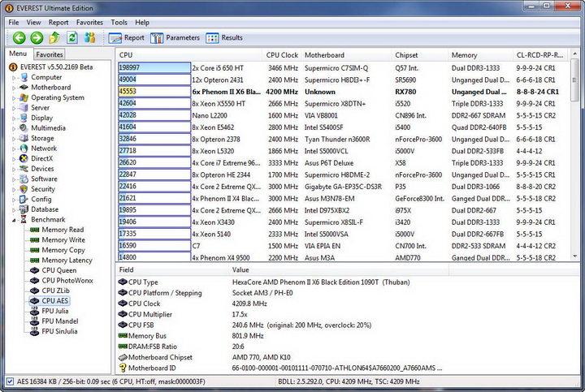Run the Memory Latency benchmark
The height and width of the screenshot is (392, 585).
click(x=67, y=260)
